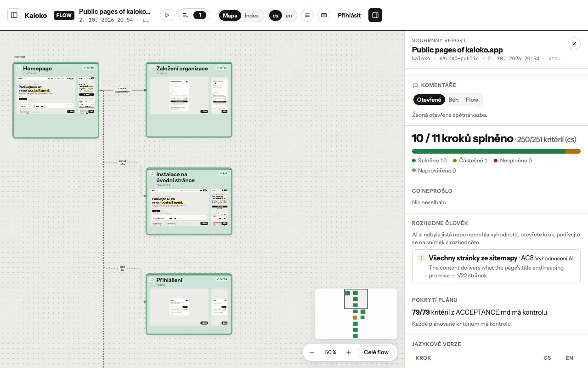Open the Instalace na úvodní stránce desktop thumbnail
The width and height of the screenshot is (588, 368).
pos(180,207)
